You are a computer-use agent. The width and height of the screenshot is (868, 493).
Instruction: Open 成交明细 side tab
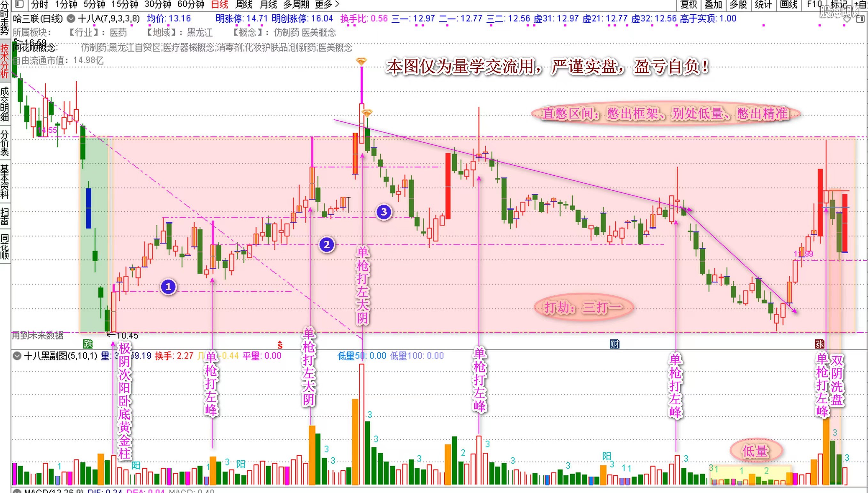(5, 104)
